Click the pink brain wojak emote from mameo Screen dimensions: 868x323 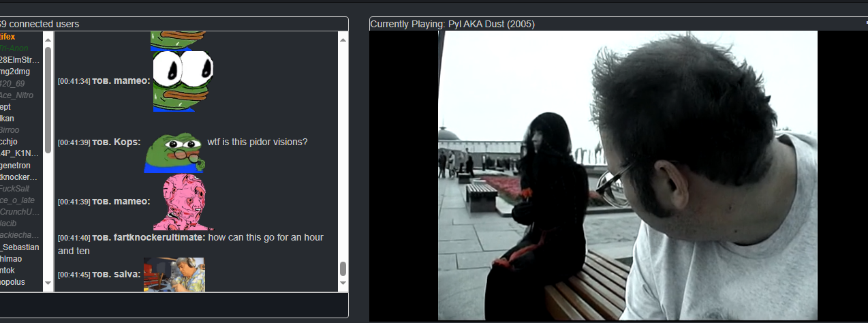tap(184, 202)
